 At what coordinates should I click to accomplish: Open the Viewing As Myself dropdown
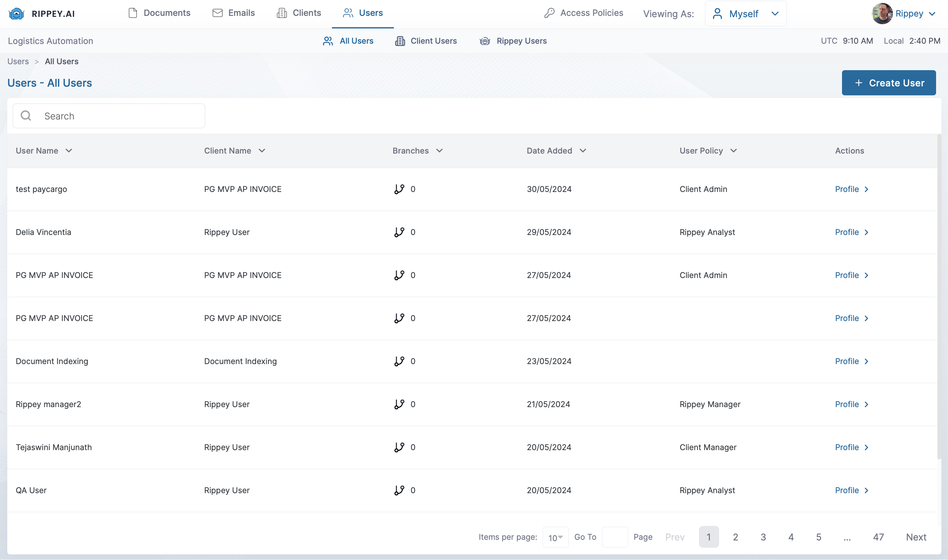[745, 14]
